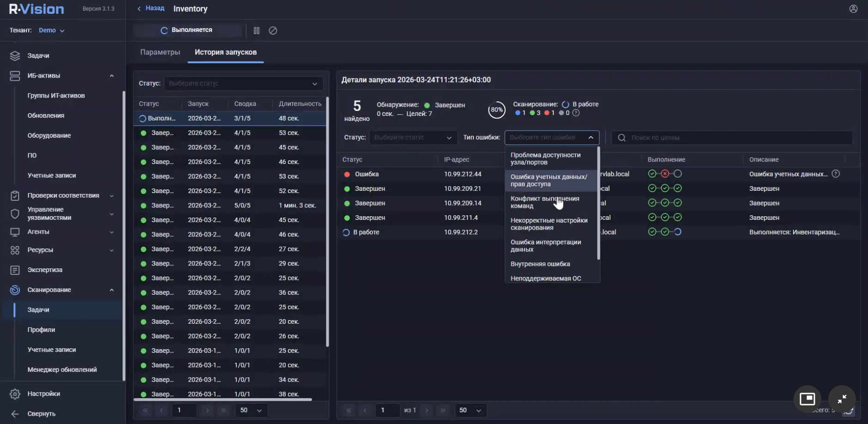
Task: Click picture-in-picture icon at bottom right
Action: click(x=807, y=399)
